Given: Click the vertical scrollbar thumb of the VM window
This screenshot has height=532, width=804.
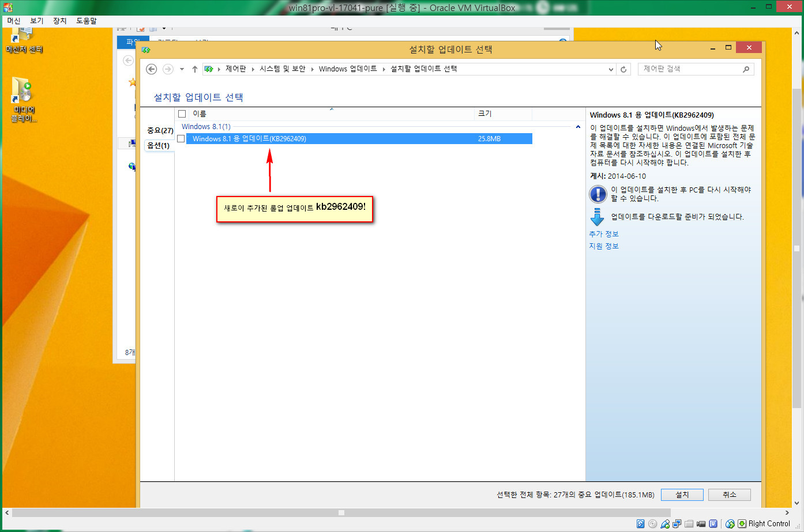Looking at the screenshot, I should [x=797, y=248].
